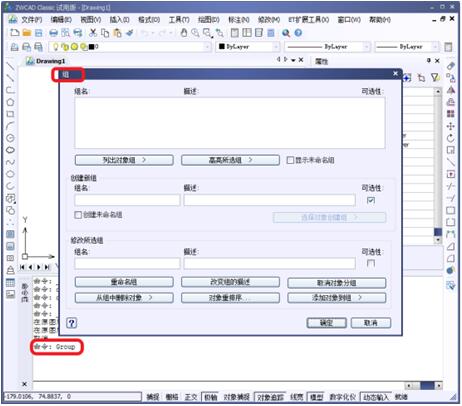Image resolution: width=462 pixels, height=406 pixels.
Task: Click the Quick Select funnel icon in properties panel
Action: tap(435, 78)
